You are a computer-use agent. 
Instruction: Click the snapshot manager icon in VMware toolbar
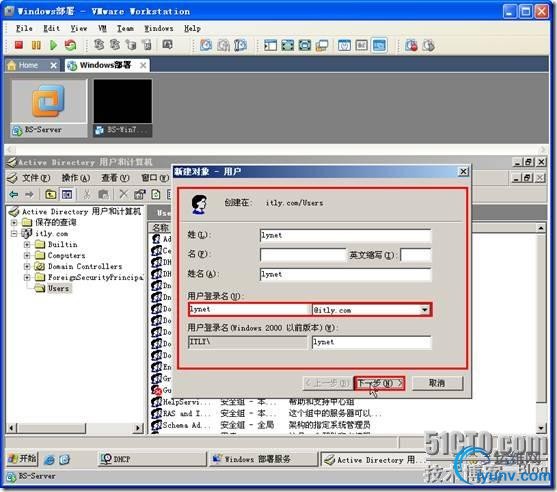pos(240,45)
